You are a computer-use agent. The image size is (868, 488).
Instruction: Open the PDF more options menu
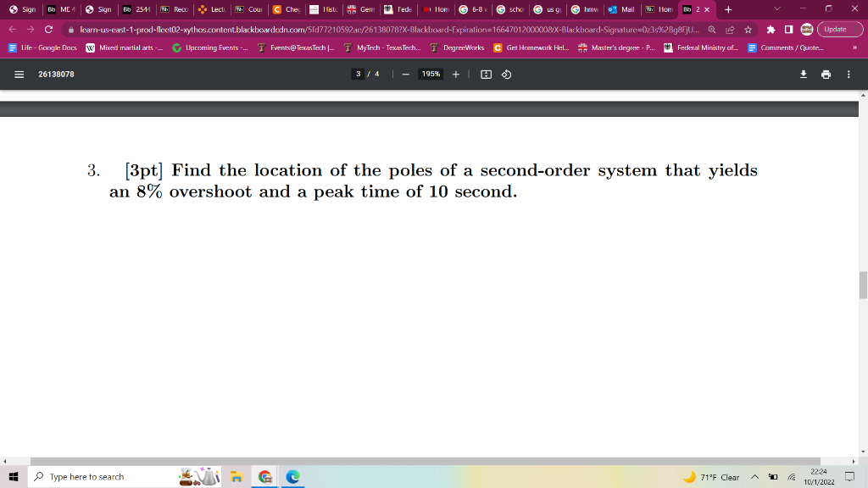coord(848,75)
